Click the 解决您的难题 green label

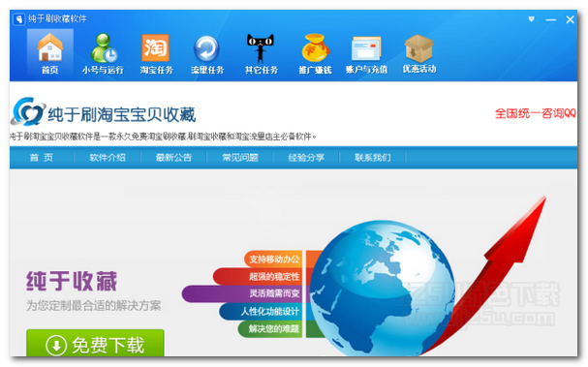(270, 329)
